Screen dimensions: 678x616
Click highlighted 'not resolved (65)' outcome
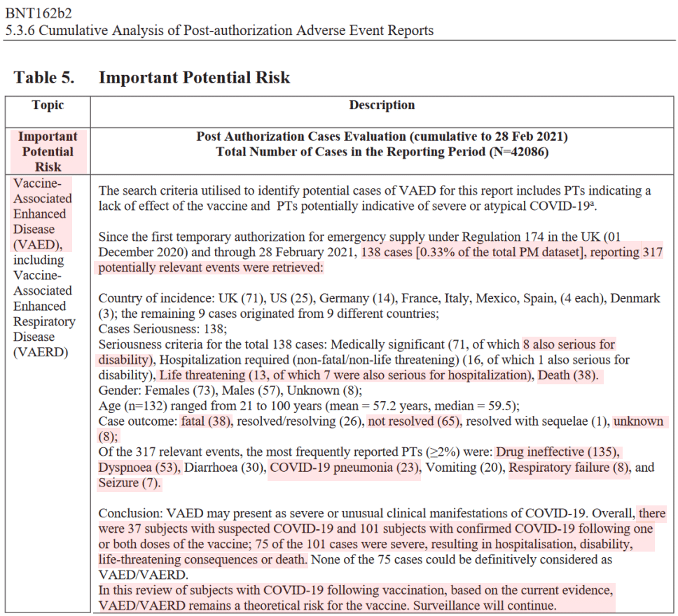pyautogui.click(x=415, y=421)
